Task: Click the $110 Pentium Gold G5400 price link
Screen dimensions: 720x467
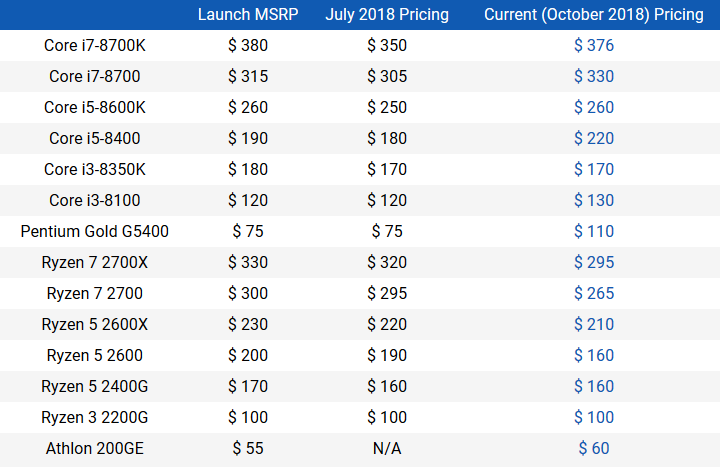Action: [594, 232]
